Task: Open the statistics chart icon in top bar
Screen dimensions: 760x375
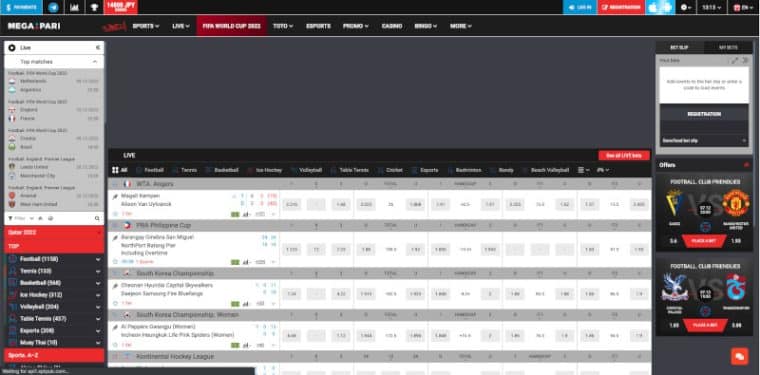Action: pyautogui.click(x=74, y=7)
